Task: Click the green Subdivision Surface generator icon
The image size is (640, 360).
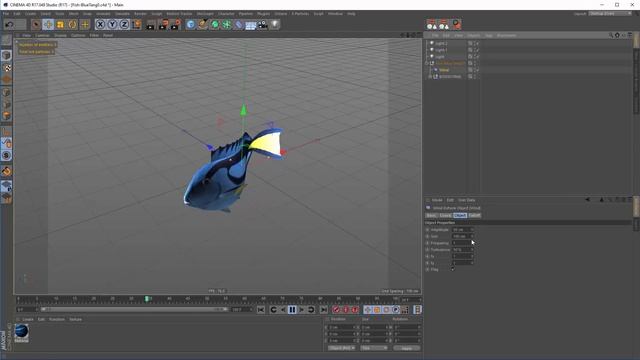Action: pyautogui.click(x=215, y=24)
